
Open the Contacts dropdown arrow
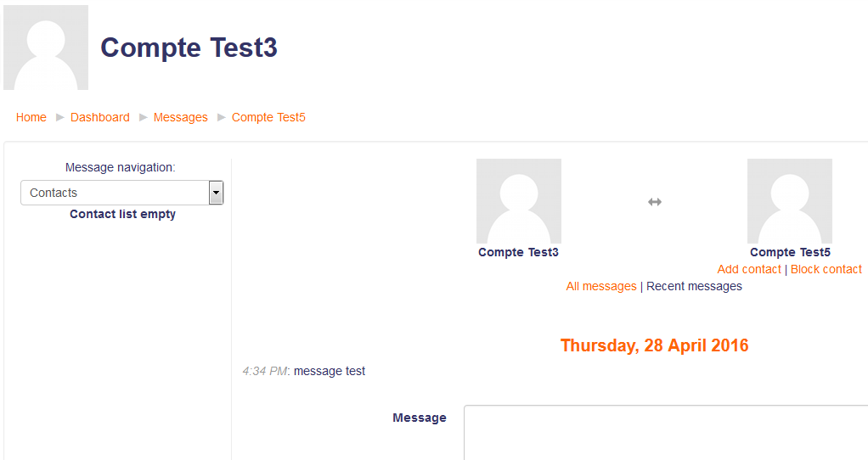(x=216, y=193)
